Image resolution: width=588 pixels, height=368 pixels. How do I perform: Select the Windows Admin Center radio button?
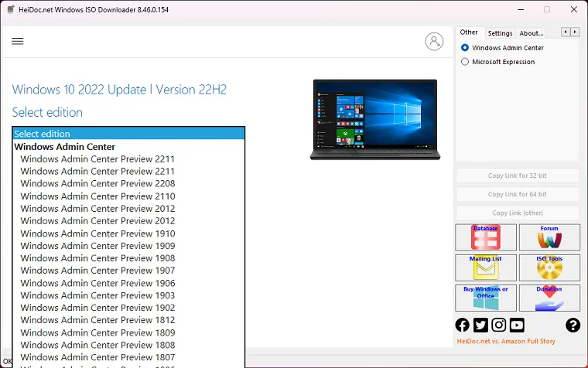click(465, 48)
